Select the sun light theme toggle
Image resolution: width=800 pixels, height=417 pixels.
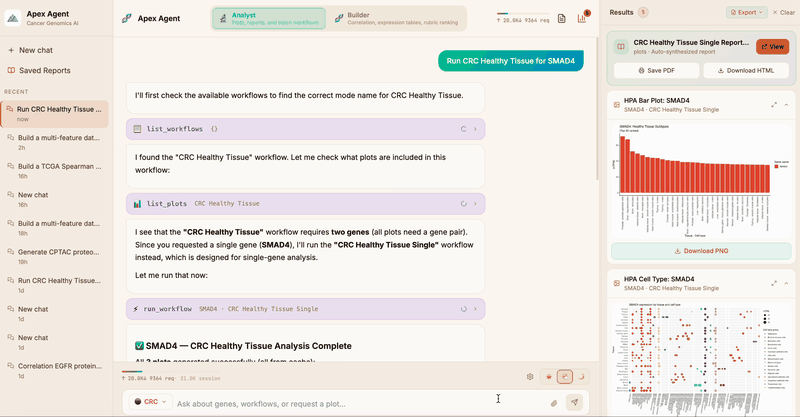[548, 377]
